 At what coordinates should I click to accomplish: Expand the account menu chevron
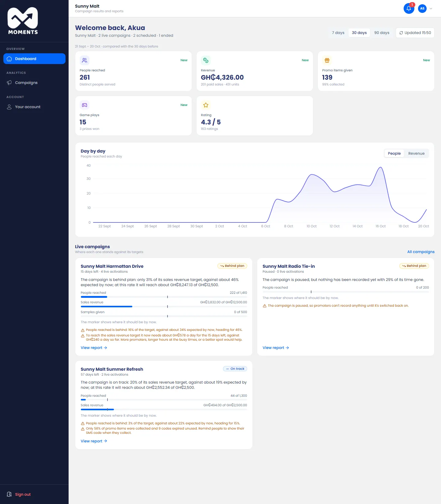pyautogui.click(x=431, y=9)
